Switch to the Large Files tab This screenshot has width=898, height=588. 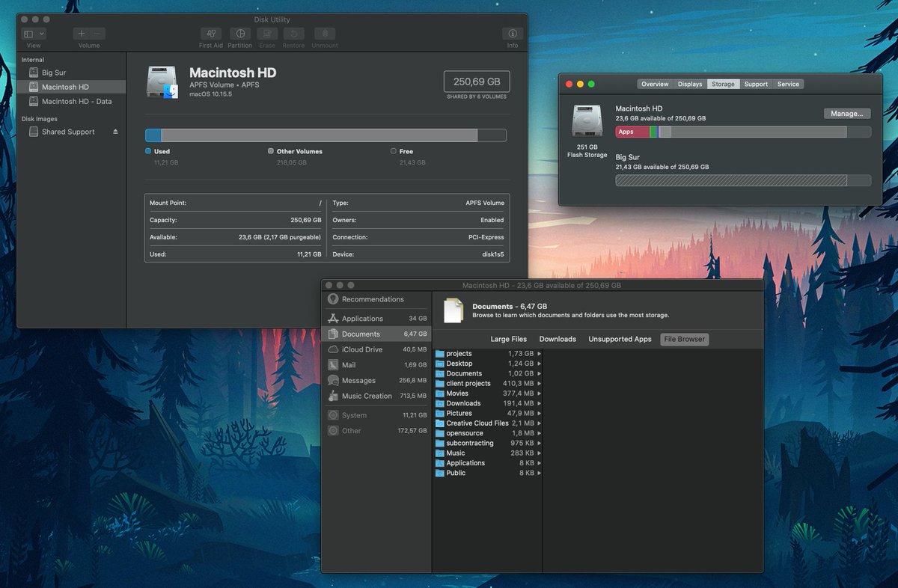point(508,339)
